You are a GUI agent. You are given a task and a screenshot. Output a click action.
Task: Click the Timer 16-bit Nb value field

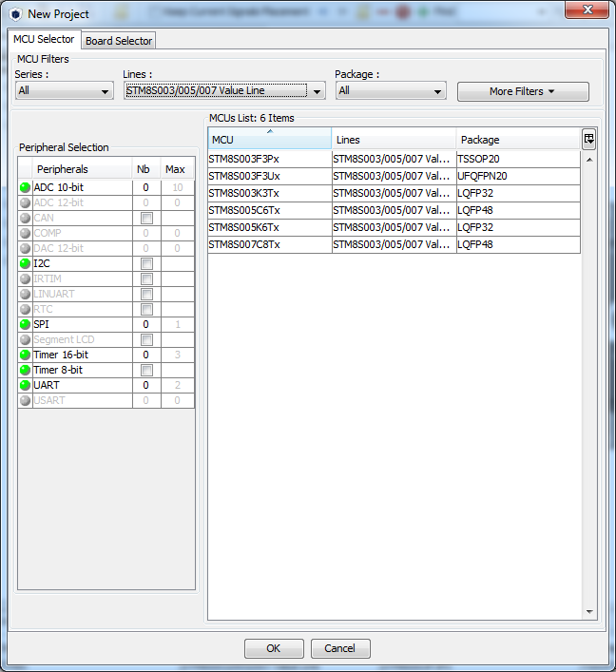[x=146, y=355]
